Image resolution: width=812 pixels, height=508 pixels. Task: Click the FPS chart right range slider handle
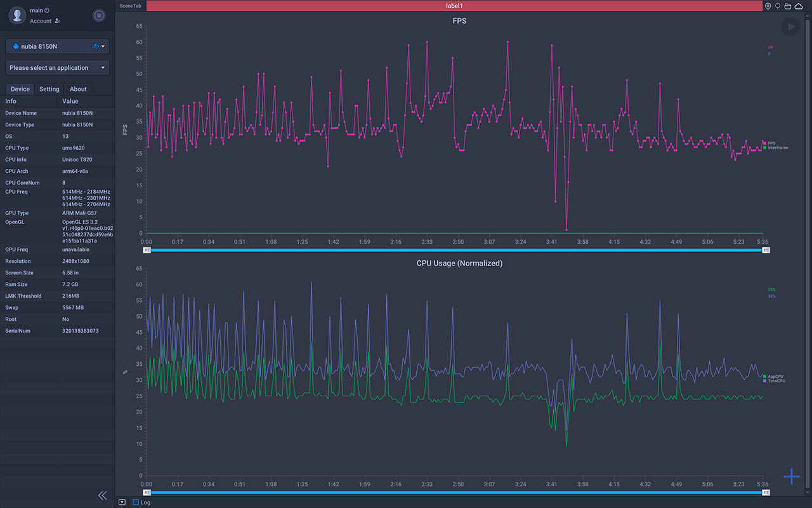pyautogui.click(x=766, y=250)
